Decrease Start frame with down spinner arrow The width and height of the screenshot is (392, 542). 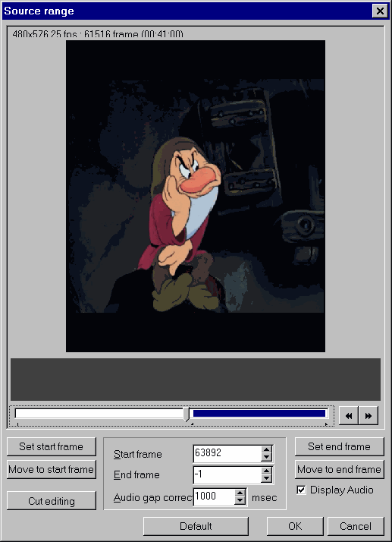[x=266, y=457]
